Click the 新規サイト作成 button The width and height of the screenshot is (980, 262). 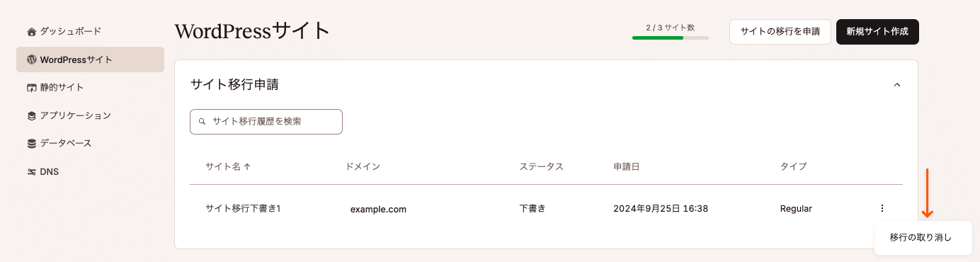(x=877, y=32)
